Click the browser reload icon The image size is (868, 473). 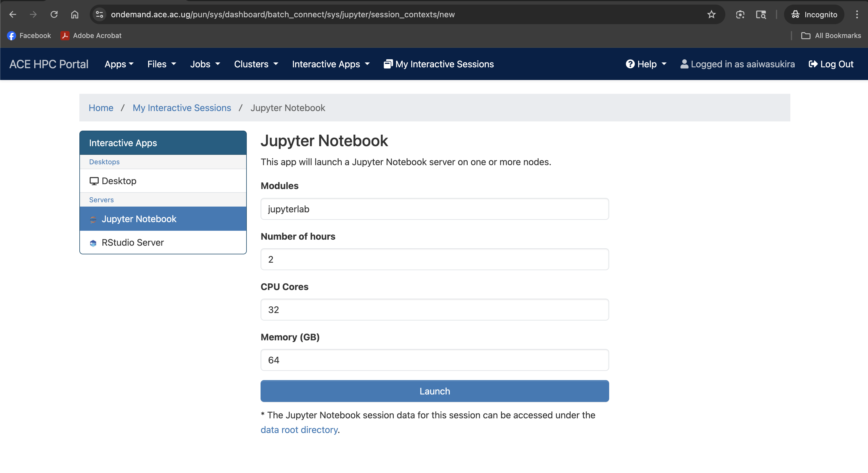(54, 14)
